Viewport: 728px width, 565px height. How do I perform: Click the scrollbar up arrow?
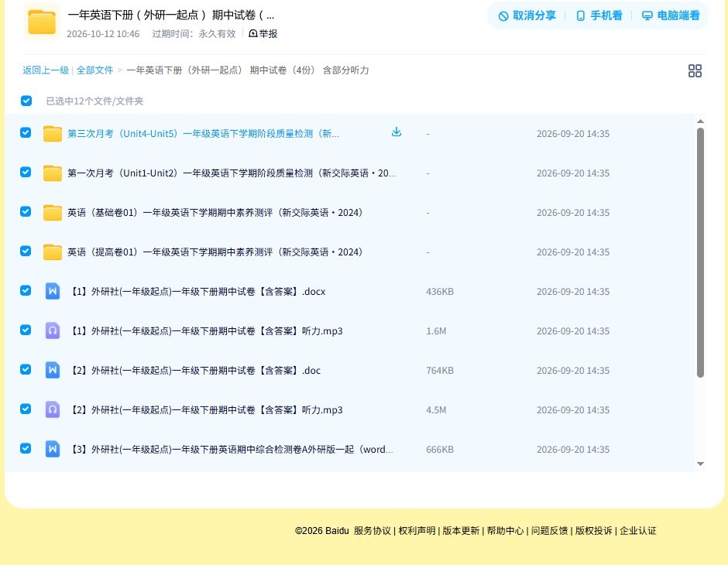701,121
